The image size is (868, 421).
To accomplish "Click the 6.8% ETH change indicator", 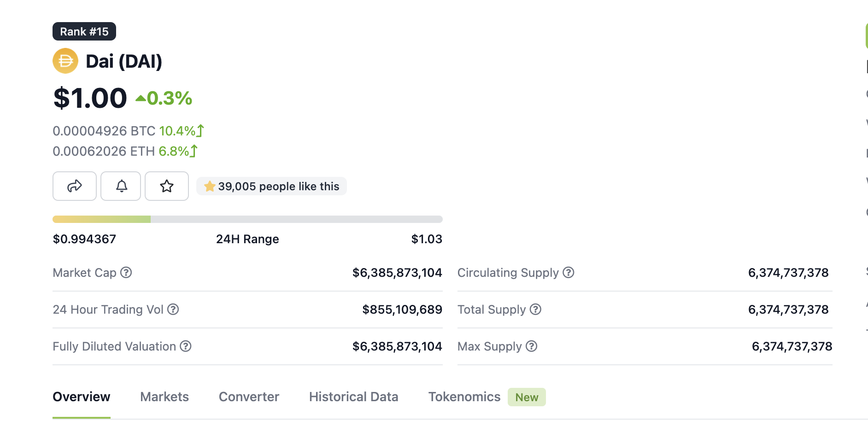I will [178, 152].
